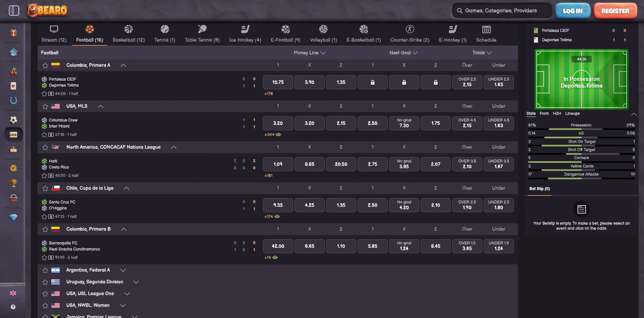The height and width of the screenshot is (318, 644).
Task: Click the LOG IN button
Action: (573, 11)
